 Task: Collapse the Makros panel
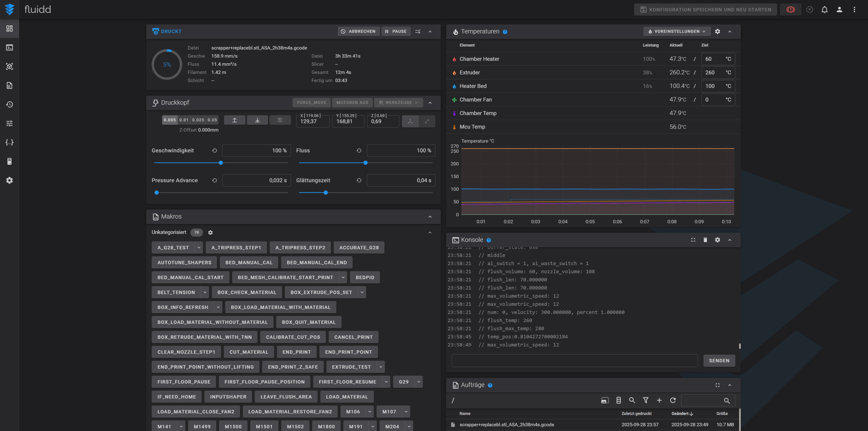click(x=430, y=217)
